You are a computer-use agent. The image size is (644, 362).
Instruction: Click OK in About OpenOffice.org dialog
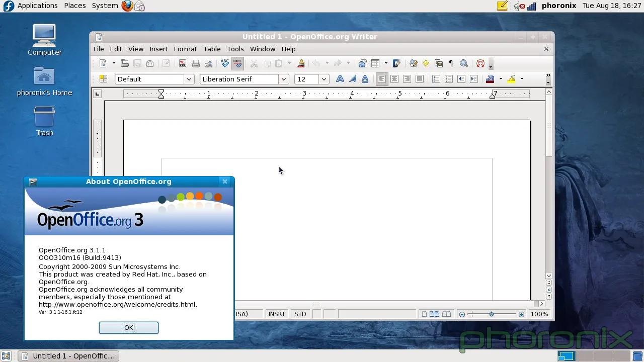(x=129, y=328)
